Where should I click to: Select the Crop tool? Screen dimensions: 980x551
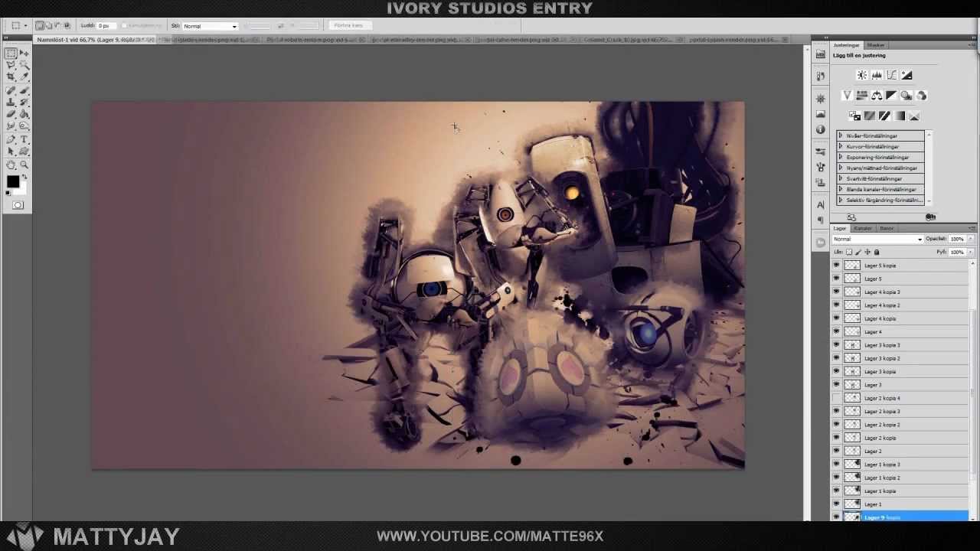(11, 77)
